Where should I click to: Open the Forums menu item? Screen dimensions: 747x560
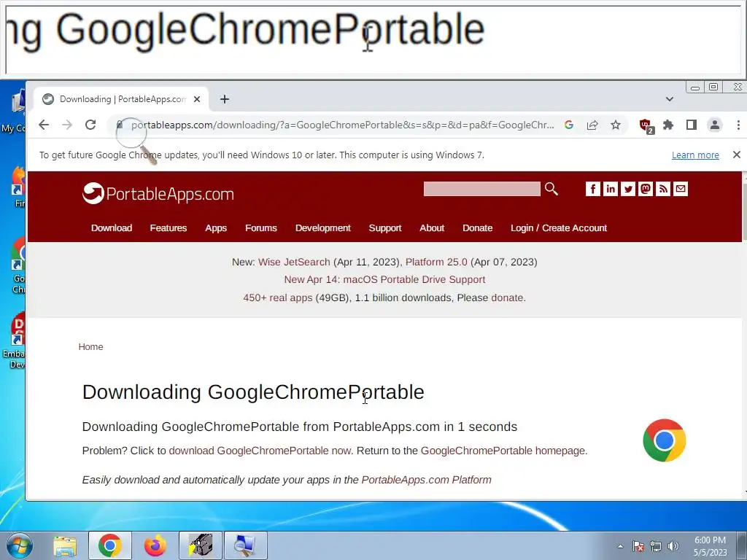[x=260, y=227]
